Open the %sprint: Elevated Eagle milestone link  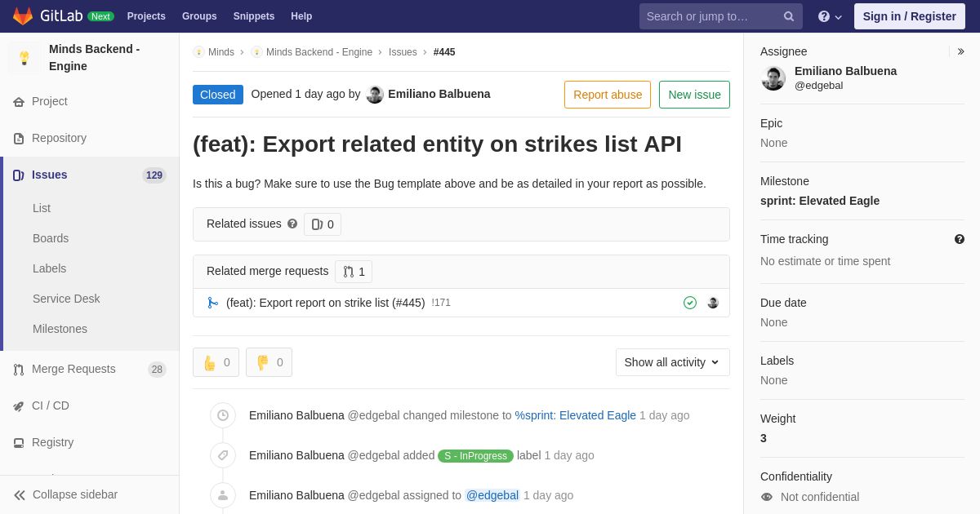(576, 415)
